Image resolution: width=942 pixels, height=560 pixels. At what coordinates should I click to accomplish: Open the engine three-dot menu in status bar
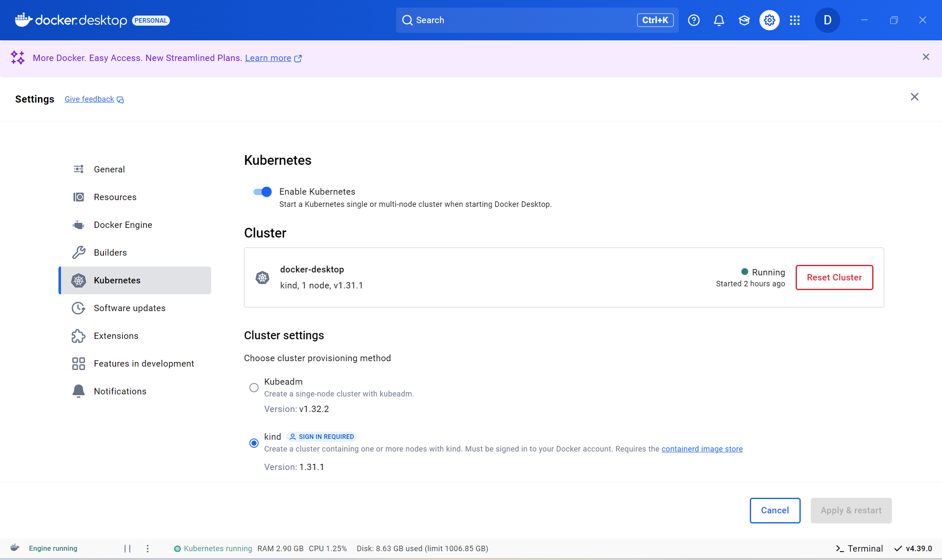[148, 549]
